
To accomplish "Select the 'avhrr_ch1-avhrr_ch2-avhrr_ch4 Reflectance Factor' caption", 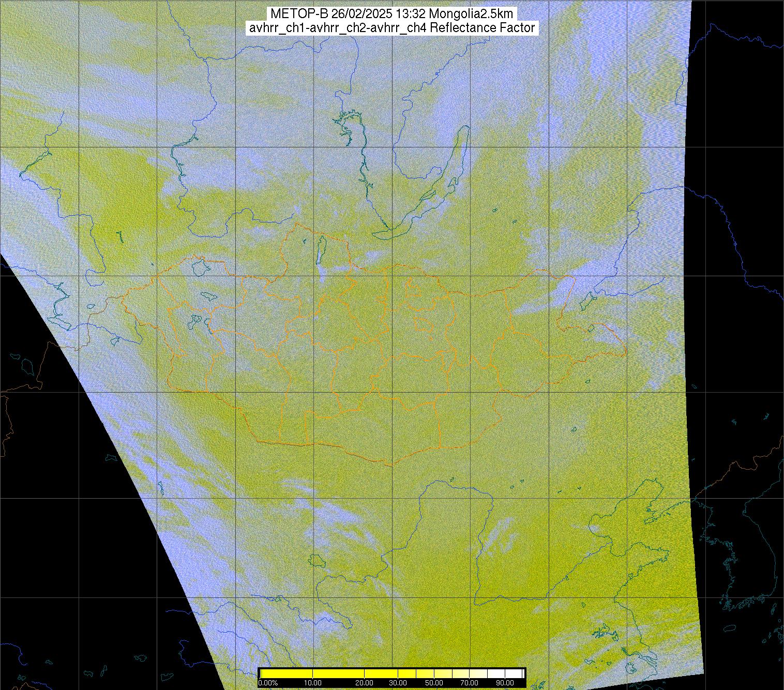I will [391, 28].
